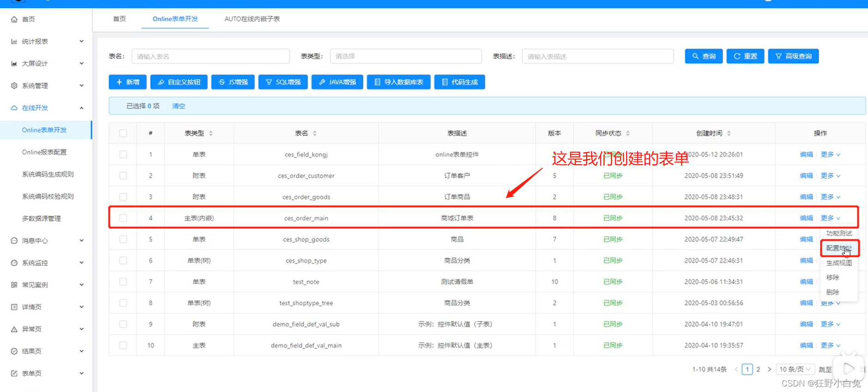Check the row for ces_shop_type
This screenshot has height=392, width=868.
[x=123, y=261]
